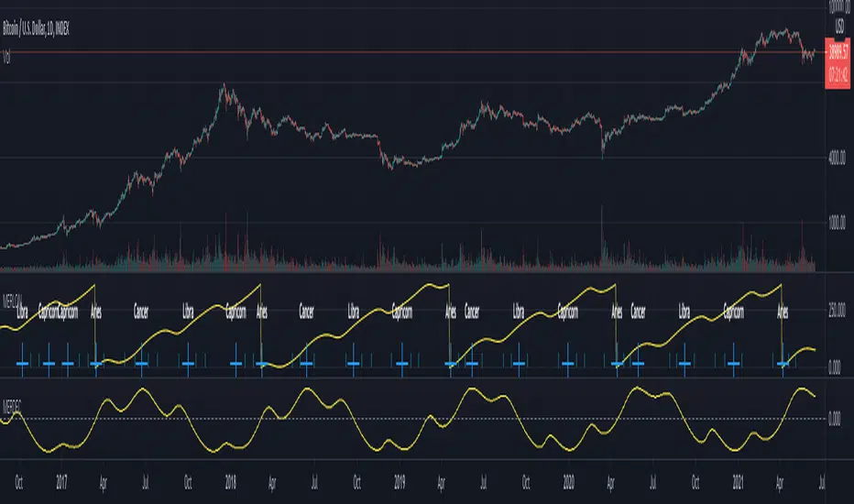Image resolution: width=854 pixels, height=504 pixels.
Task: Click the dotted zero line in MERDEC pane
Action: [x=412, y=419]
